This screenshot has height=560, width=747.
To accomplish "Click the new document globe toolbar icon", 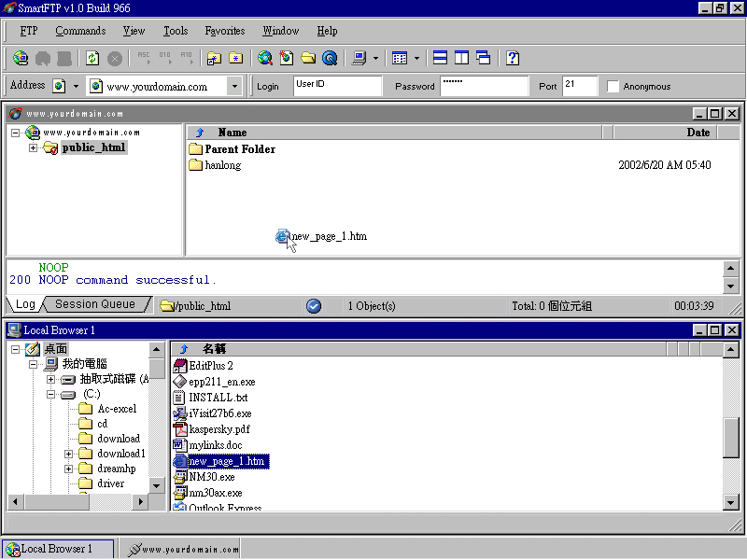I will click(x=287, y=58).
